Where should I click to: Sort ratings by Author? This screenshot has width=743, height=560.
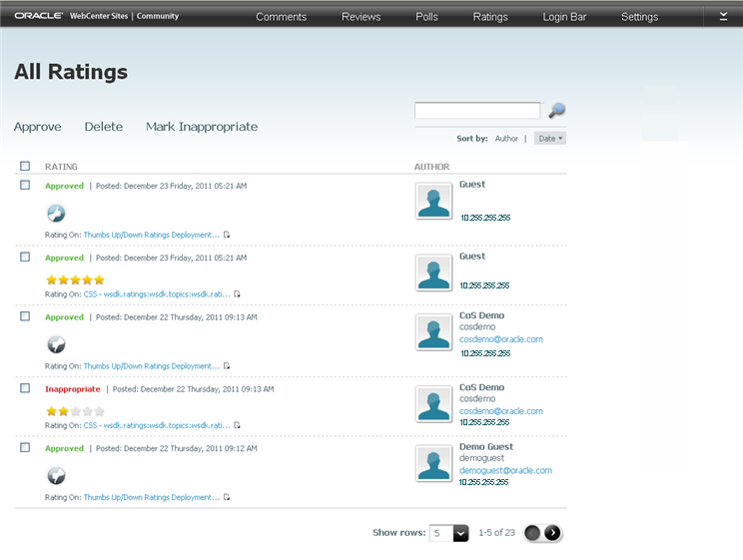(506, 139)
